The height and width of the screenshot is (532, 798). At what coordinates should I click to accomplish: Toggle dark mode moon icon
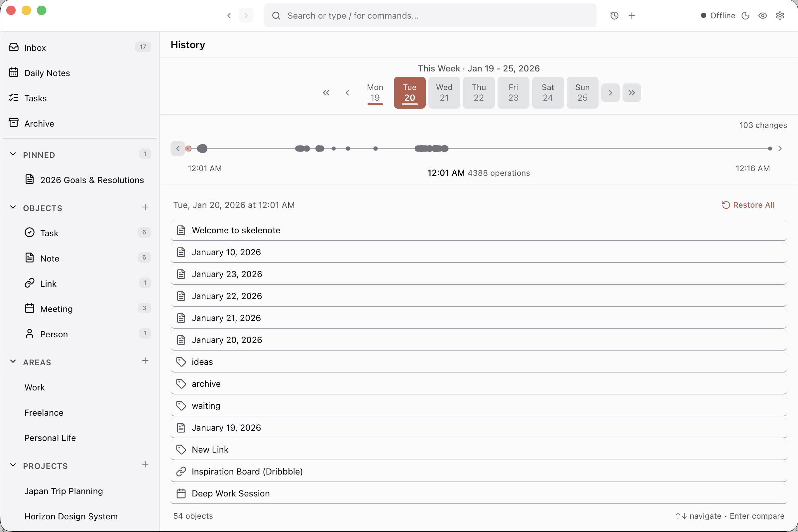pos(745,16)
